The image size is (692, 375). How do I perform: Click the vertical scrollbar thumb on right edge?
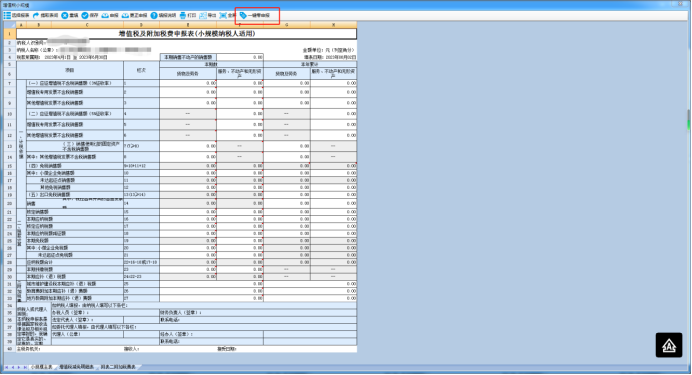pos(688,120)
